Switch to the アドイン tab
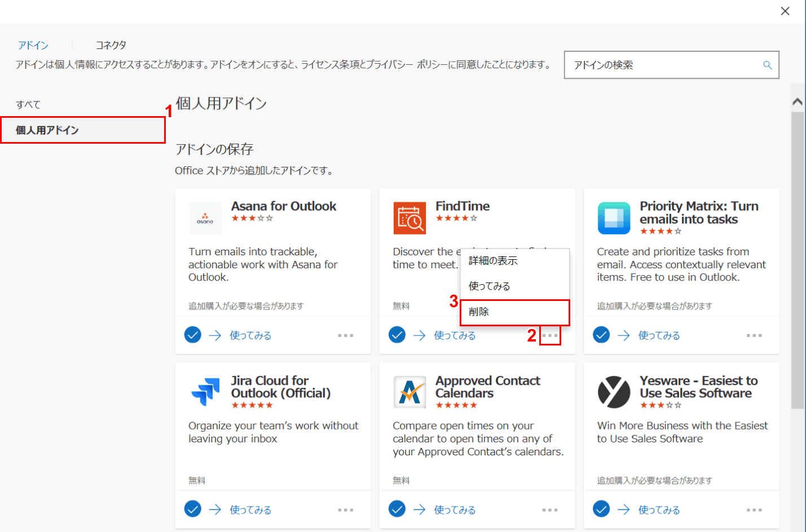Viewport: 806px width, 532px height. pos(33,45)
